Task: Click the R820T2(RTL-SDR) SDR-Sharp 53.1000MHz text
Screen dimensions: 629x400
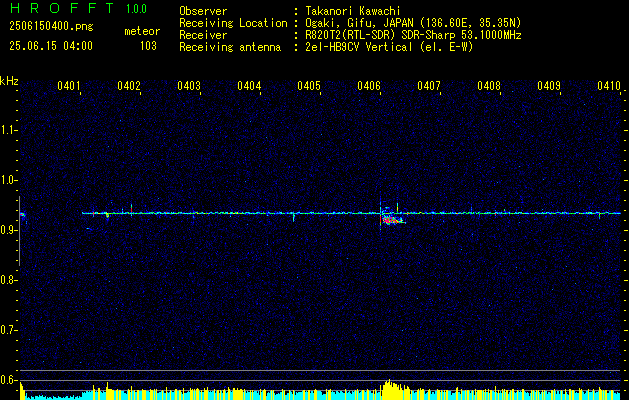Action: tap(413, 35)
